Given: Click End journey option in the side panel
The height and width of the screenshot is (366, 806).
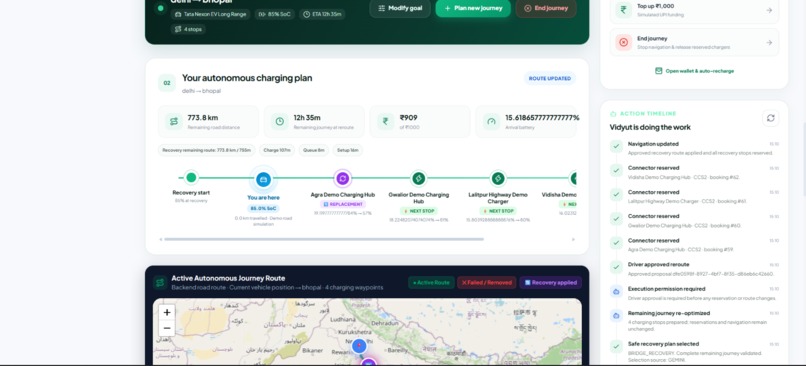Looking at the screenshot, I should [x=694, y=42].
